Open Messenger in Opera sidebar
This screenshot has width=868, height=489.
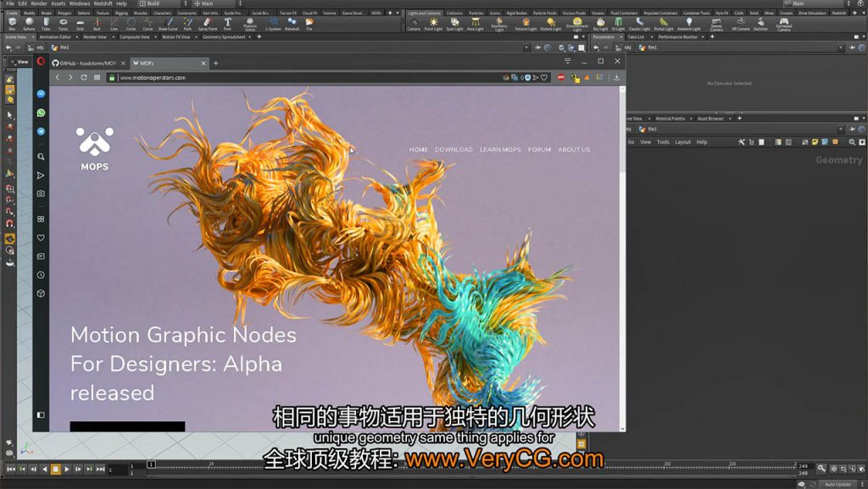pyautogui.click(x=41, y=94)
